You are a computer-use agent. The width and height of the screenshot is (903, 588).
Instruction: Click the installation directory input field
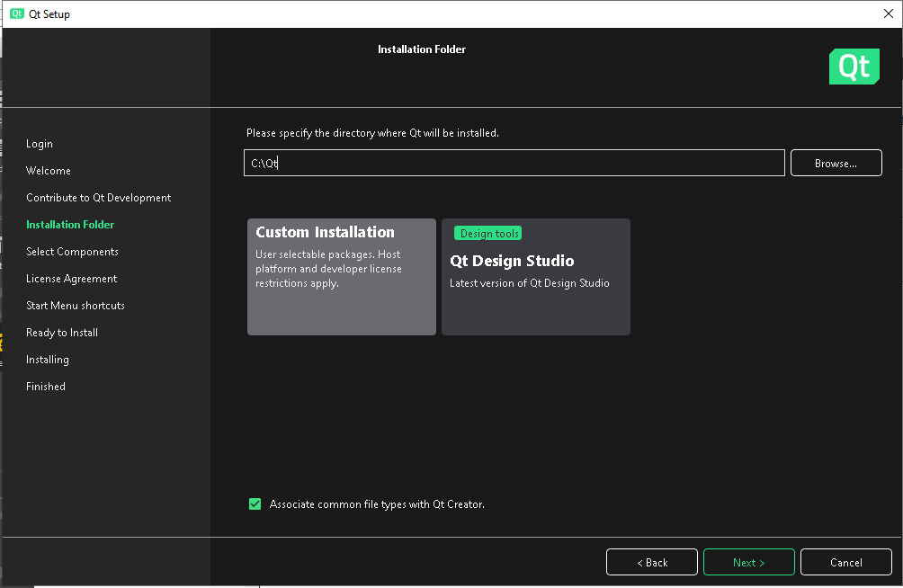[514, 163]
